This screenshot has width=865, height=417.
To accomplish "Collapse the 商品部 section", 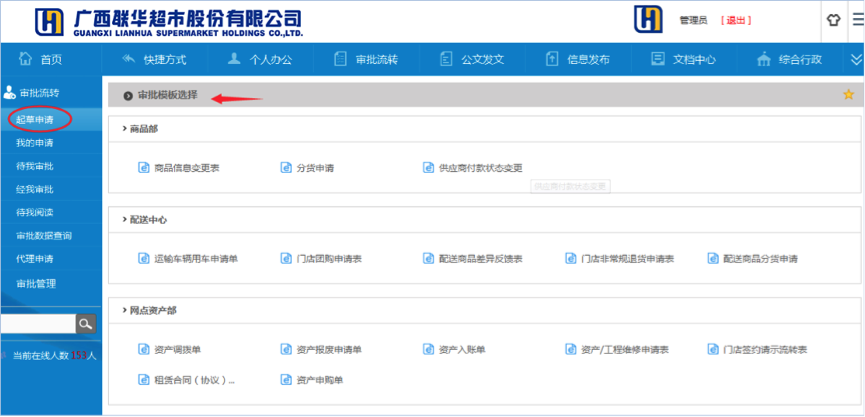I will (124, 129).
